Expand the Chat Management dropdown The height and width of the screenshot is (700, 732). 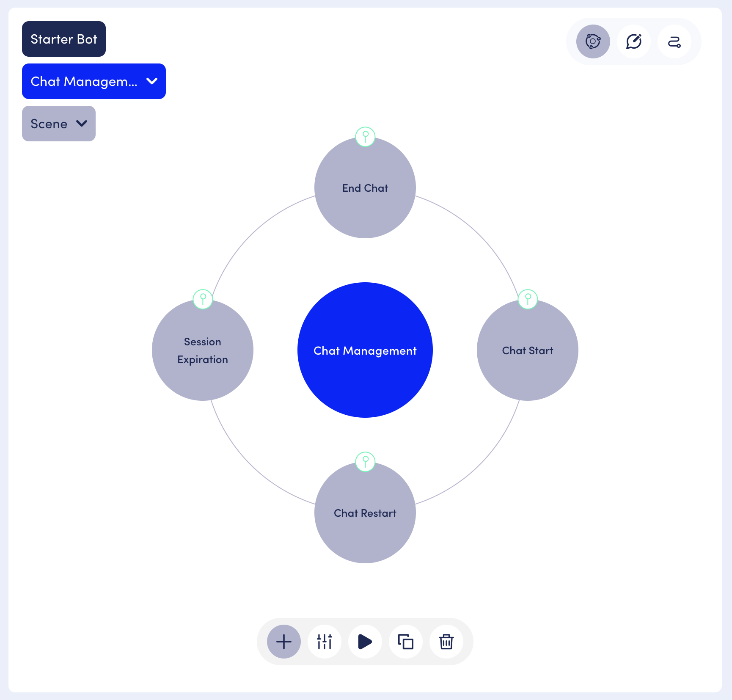point(94,81)
